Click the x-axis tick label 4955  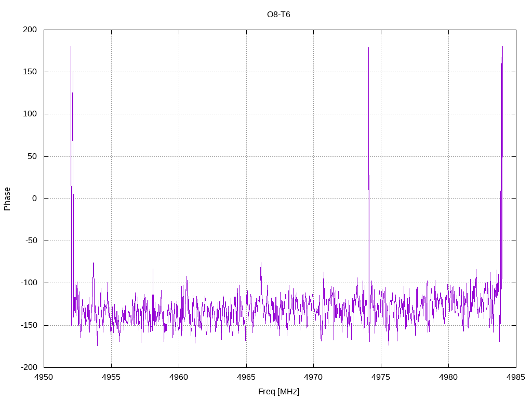click(x=111, y=377)
